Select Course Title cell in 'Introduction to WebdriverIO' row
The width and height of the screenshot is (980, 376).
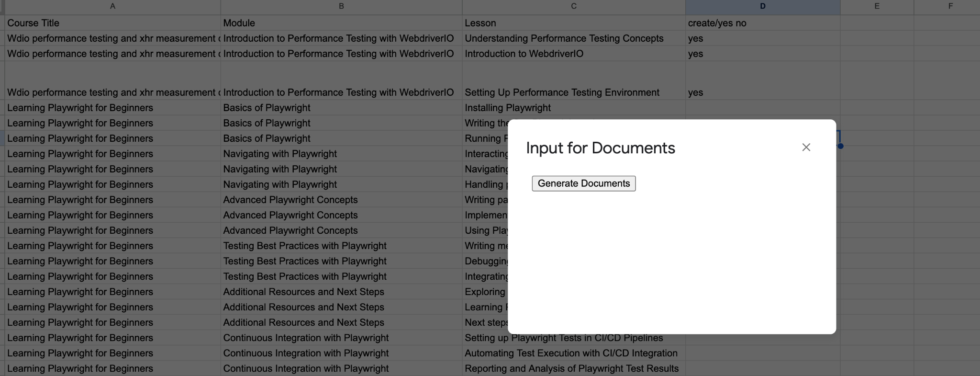pyautogui.click(x=113, y=54)
